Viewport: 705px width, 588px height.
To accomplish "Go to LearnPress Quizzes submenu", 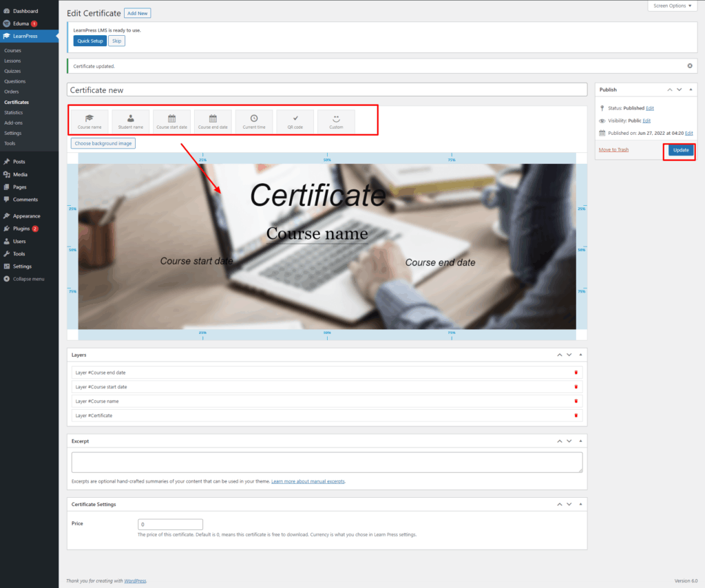I will point(12,72).
